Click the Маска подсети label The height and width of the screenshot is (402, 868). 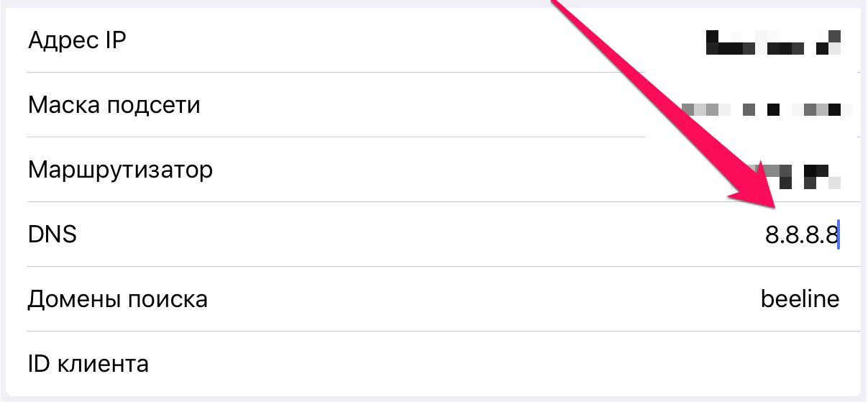point(114,106)
